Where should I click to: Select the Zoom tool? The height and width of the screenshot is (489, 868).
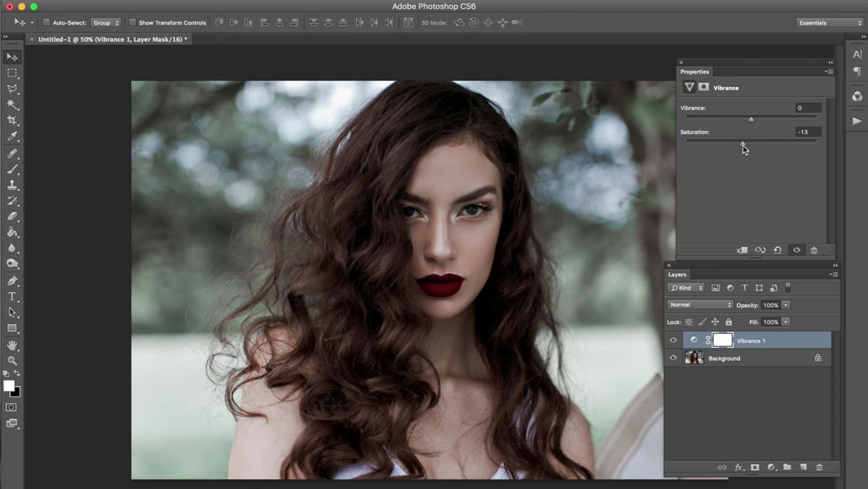pyautogui.click(x=12, y=360)
